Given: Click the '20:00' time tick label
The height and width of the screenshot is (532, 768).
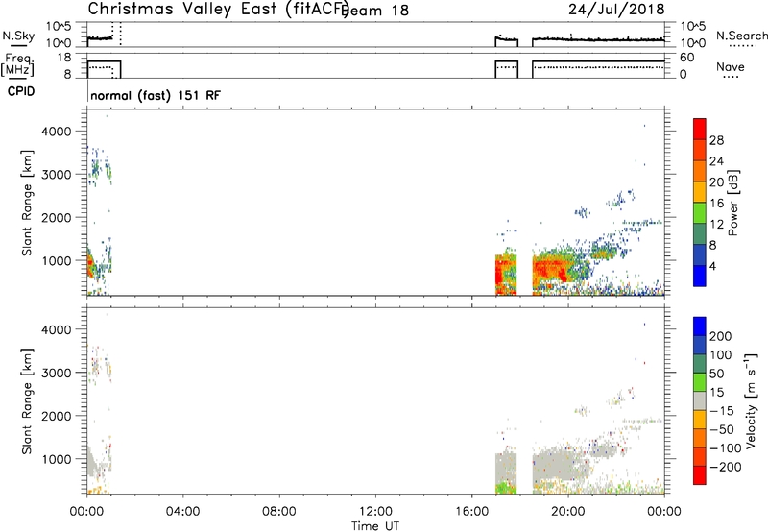Looking at the screenshot, I should click(x=568, y=512).
